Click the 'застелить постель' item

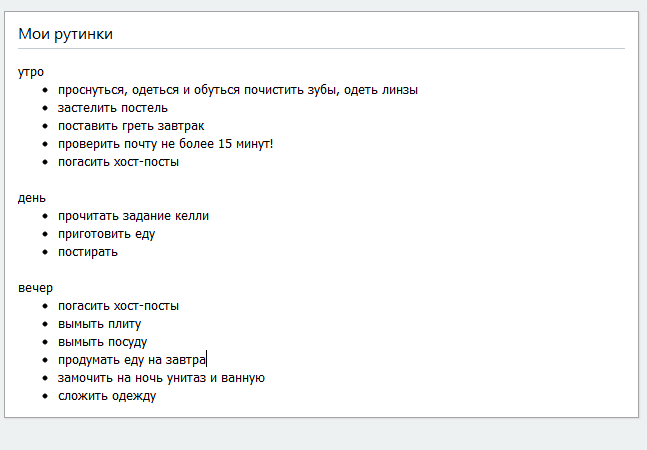pyautogui.click(x=112, y=108)
